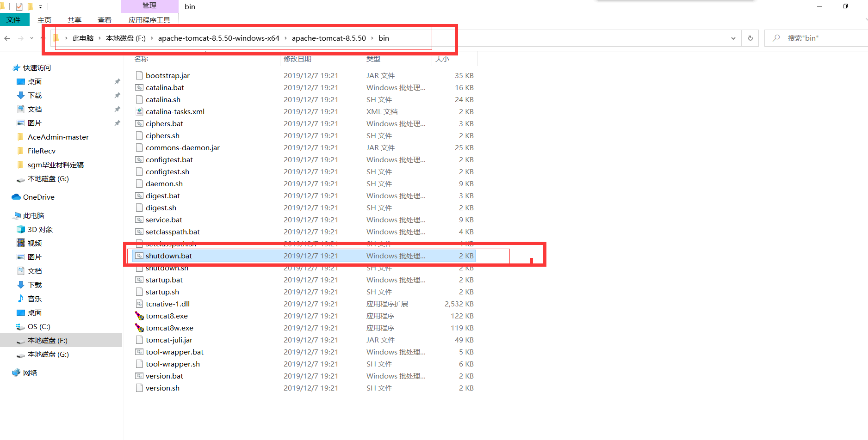Select 本地磁盘 (F:) in the navigation tree
The image size is (868, 440).
tap(48, 340)
